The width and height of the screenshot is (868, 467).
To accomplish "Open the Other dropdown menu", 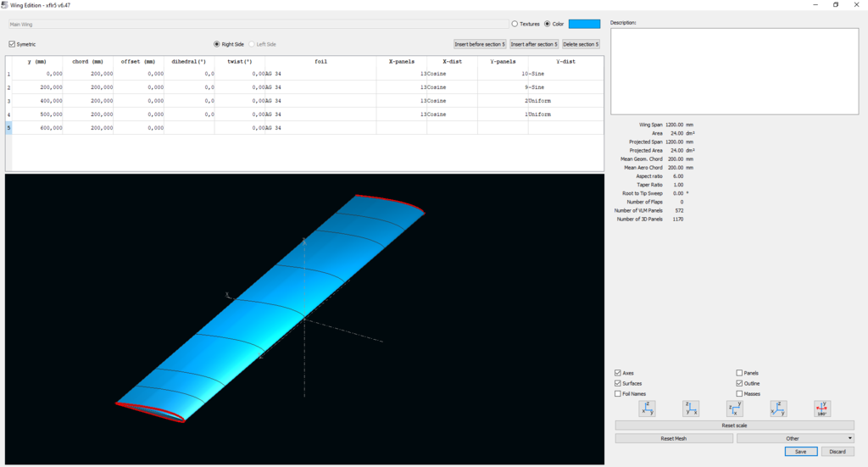I will click(x=796, y=438).
